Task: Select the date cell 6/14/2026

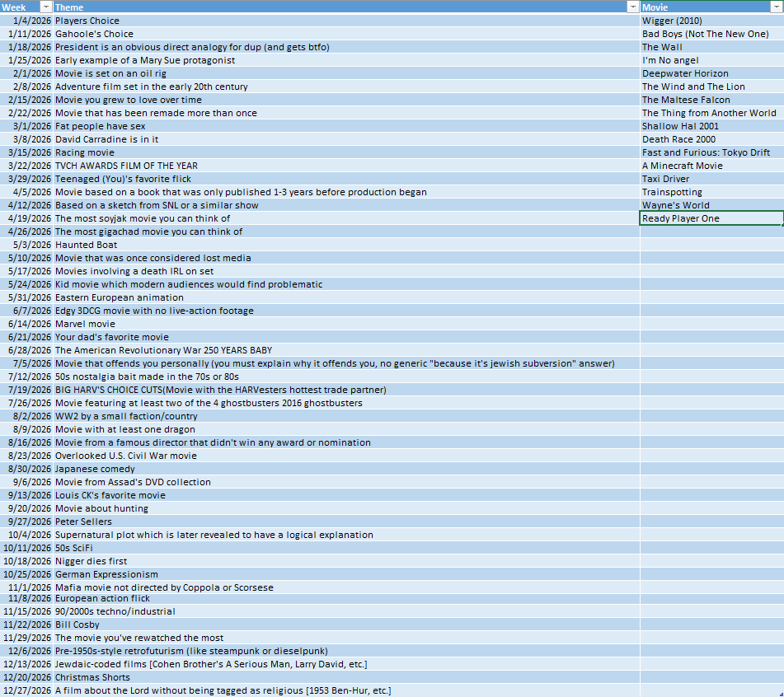Action: pos(27,324)
